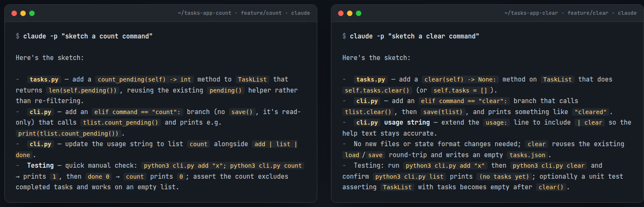Click bold 'tasks.py' in the clear terminal
The image size is (644, 207).
(x=371, y=79)
